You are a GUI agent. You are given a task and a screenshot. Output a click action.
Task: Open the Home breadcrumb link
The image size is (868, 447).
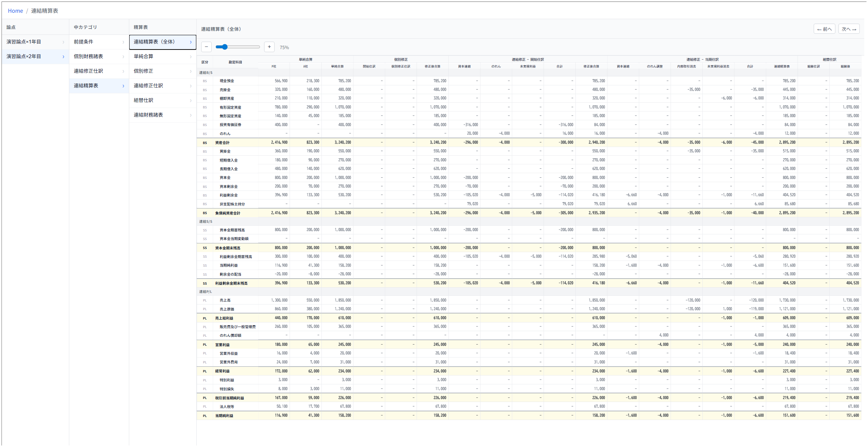[x=15, y=11]
